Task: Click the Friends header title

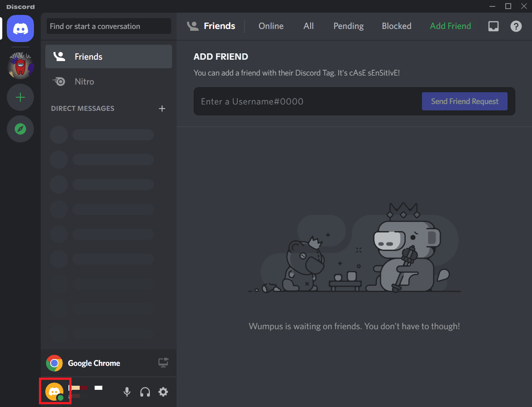Action: pos(219,26)
